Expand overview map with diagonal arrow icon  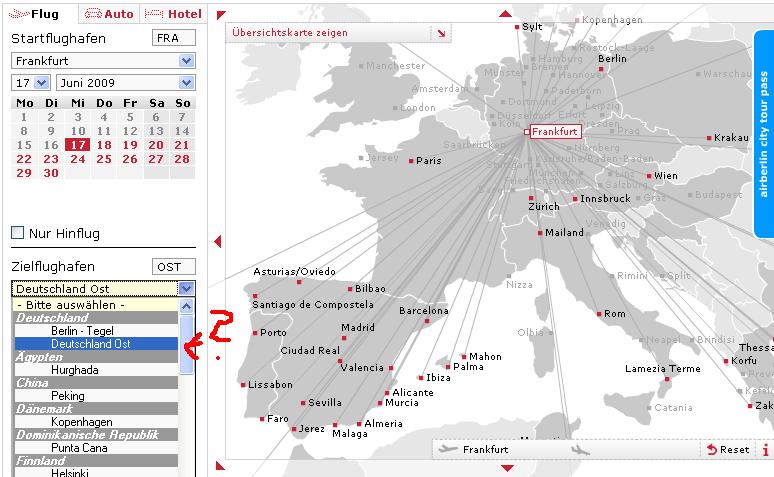(441, 33)
